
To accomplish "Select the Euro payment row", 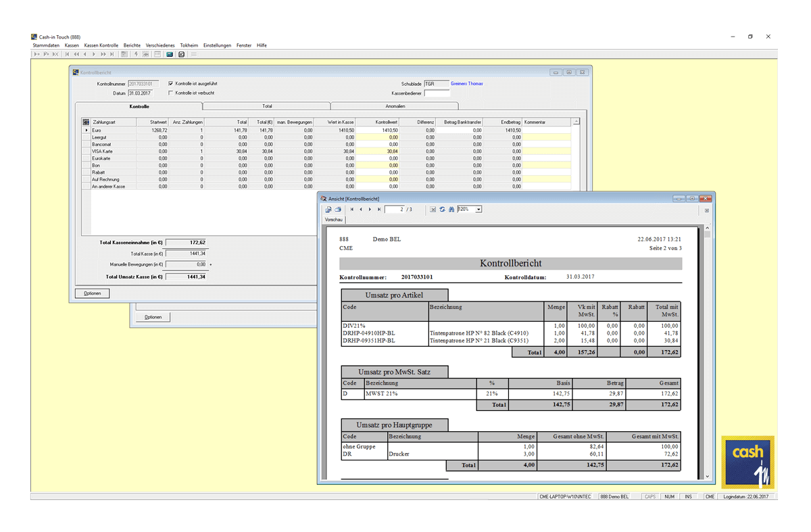I will click(327, 130).
